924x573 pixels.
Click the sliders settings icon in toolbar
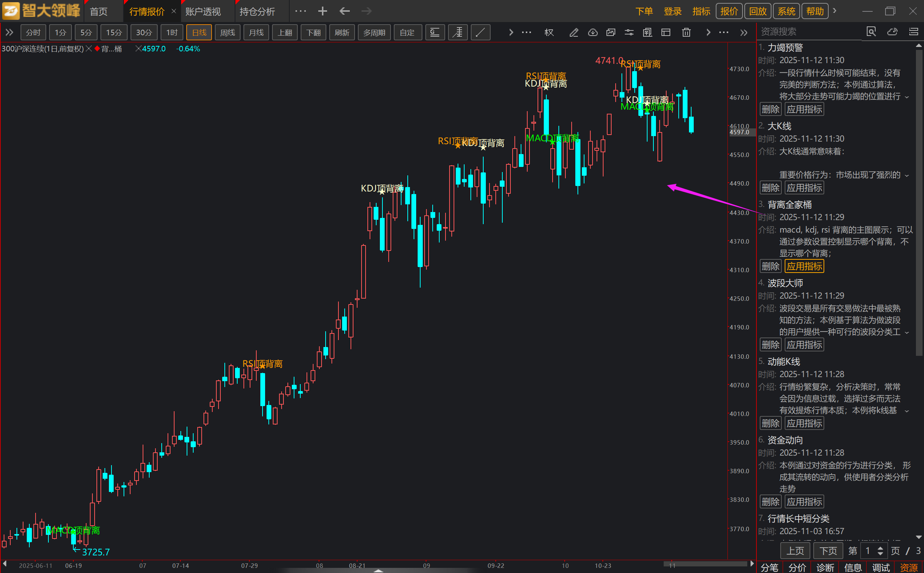(x=629, y=33)
